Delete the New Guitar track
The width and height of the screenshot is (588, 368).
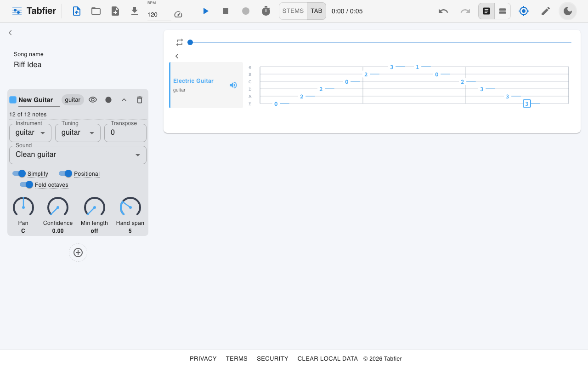point(140,100)
